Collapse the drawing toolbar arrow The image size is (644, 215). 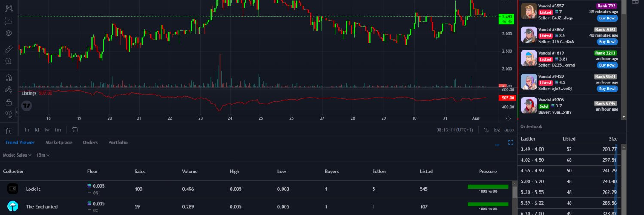(x=17, y=112)
